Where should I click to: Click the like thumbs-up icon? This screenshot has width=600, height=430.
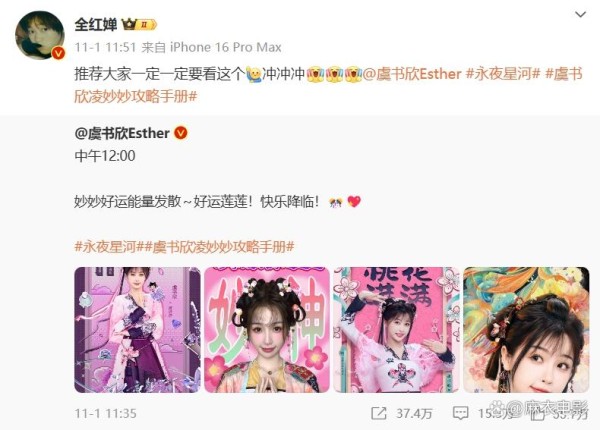[x=539, y=414]
